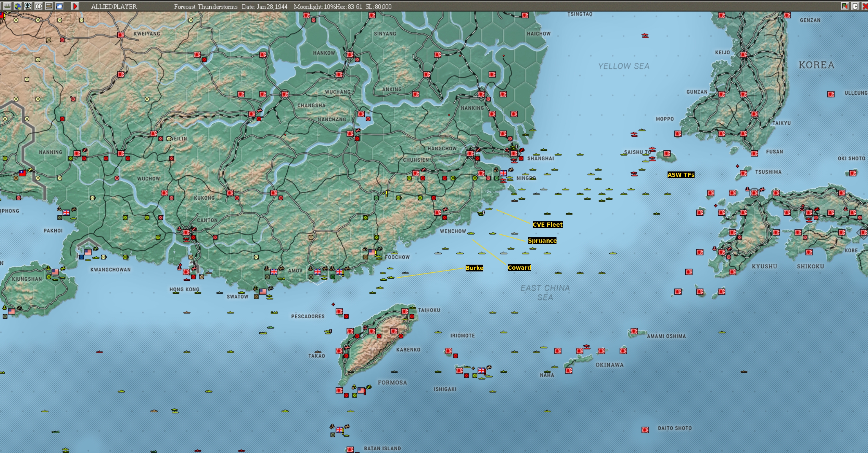Open the radar crosshair toolbar icon
The image size is (868, 453).
28,6
